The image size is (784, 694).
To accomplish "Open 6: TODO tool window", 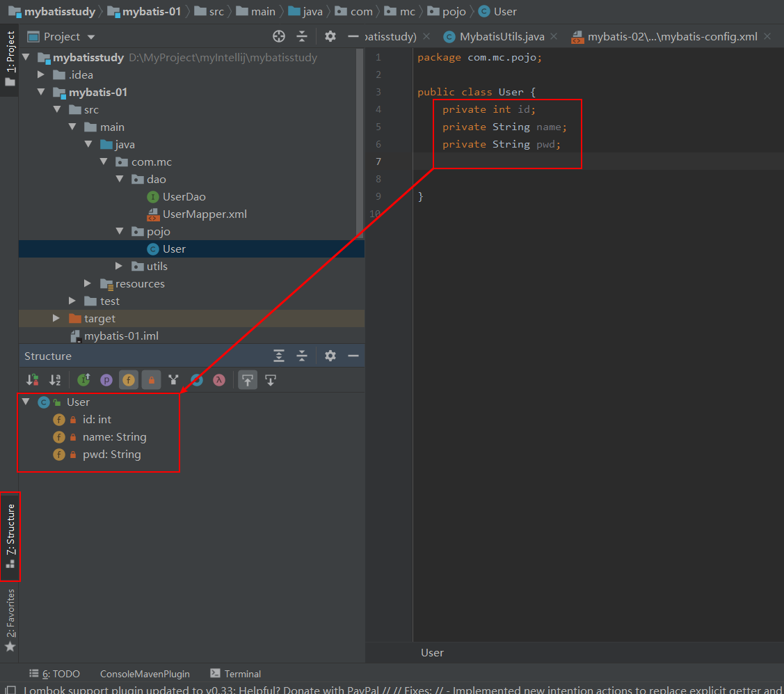I will (54, 674).
